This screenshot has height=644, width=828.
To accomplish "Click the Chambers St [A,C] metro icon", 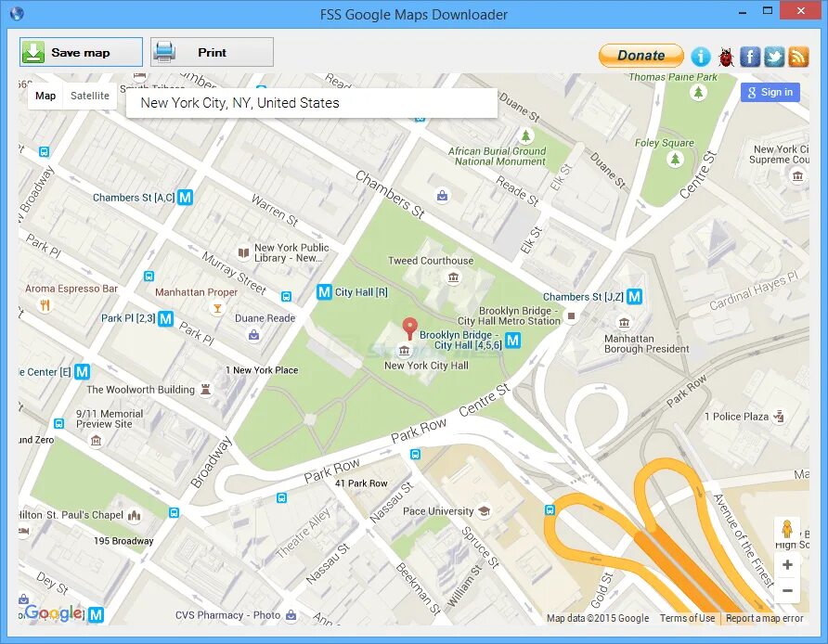I will pos(185,198).
